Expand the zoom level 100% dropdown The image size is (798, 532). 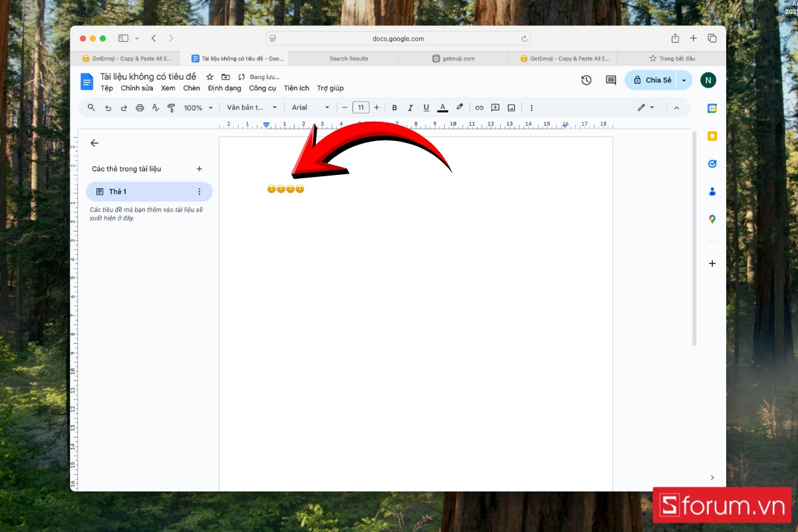pos(198,107)
